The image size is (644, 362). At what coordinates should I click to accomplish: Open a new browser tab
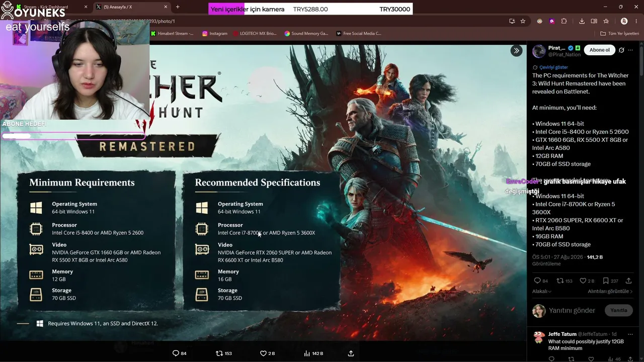pos(178,7)
